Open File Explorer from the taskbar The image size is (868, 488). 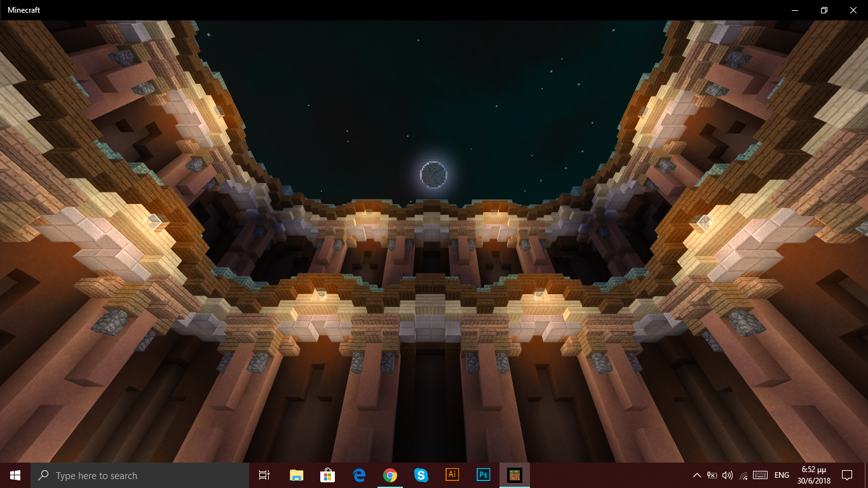pyautogui.click(x=297, y=475)
